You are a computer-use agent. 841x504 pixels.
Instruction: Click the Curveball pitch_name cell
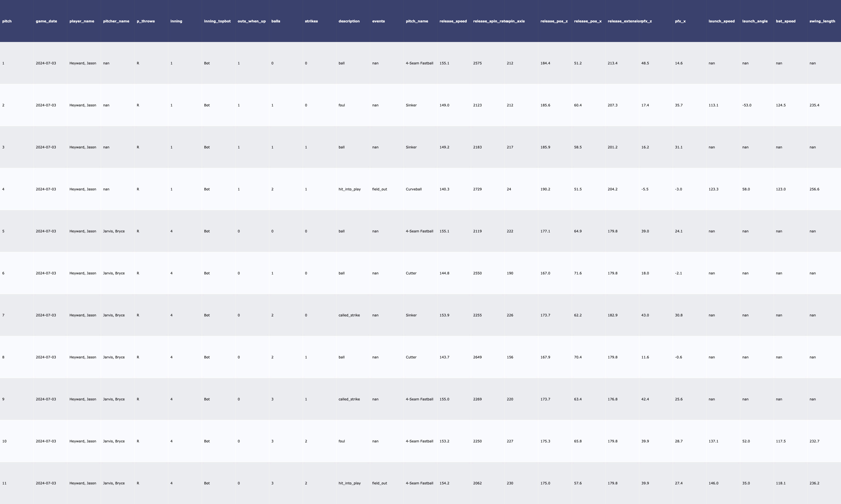(413, 189)
